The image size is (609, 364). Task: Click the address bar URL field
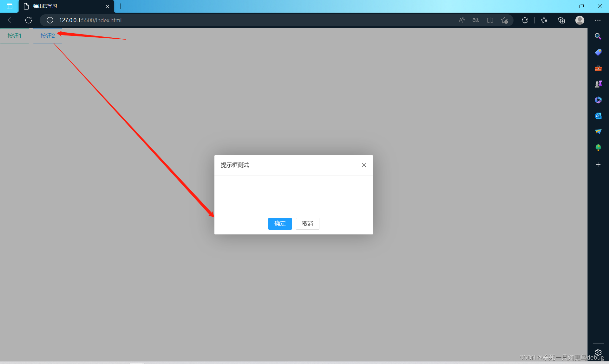pyautogui.click(x=222, y=20)
